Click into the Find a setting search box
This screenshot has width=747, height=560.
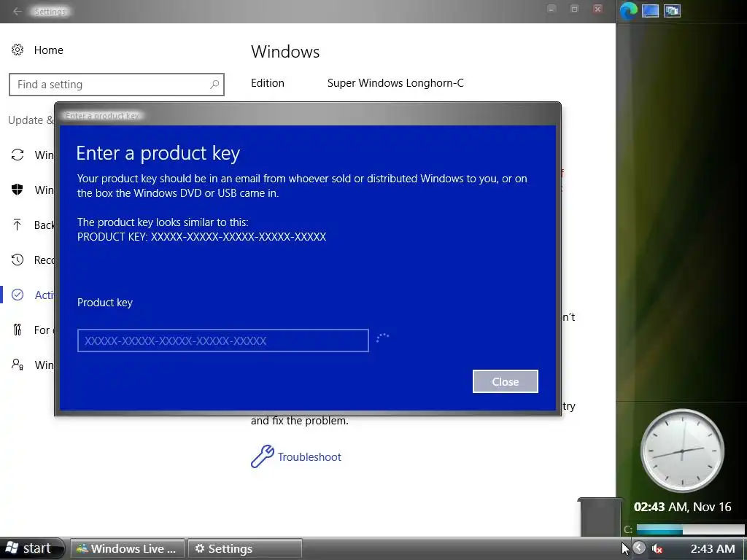(116, 85)
